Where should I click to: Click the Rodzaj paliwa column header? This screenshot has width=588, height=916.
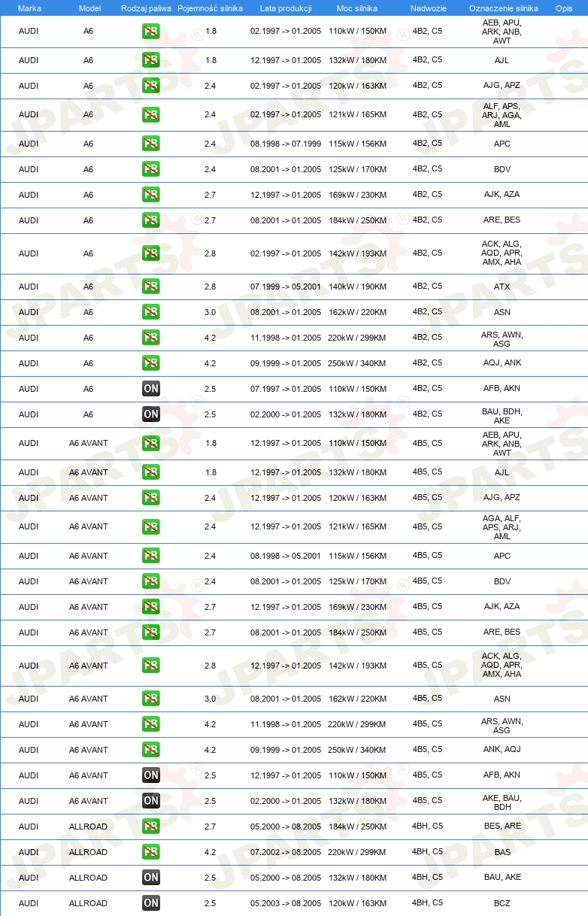[x=146, y=8]
